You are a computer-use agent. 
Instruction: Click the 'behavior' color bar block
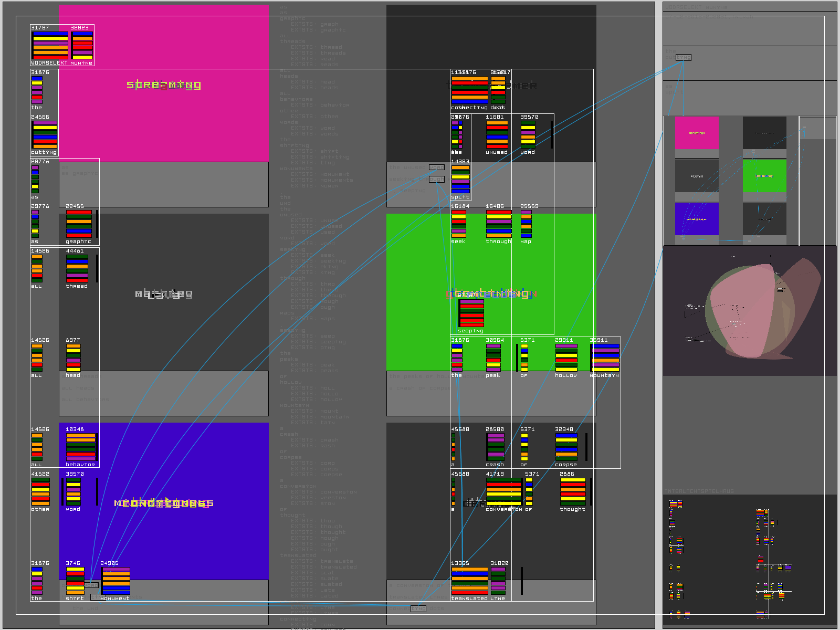80,447
